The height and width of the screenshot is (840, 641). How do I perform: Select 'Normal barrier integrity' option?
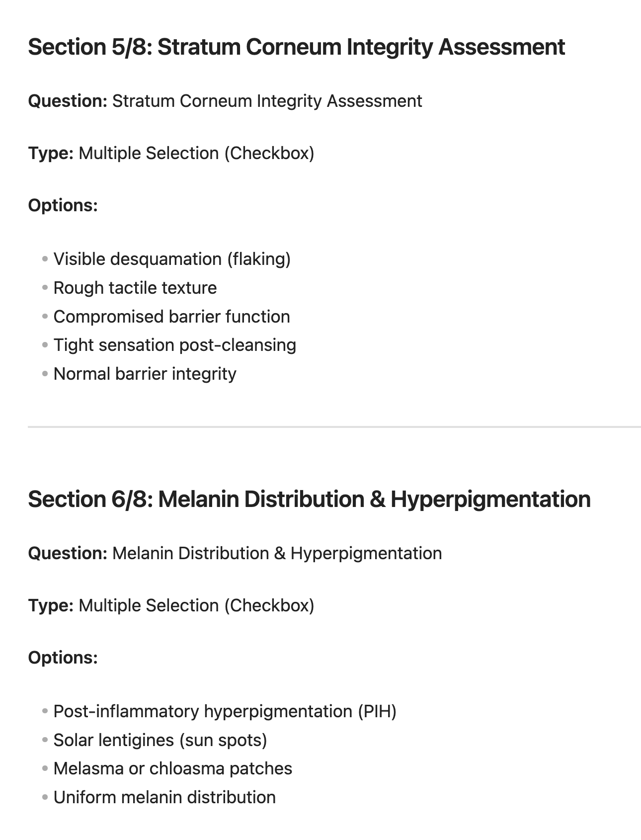145,374
